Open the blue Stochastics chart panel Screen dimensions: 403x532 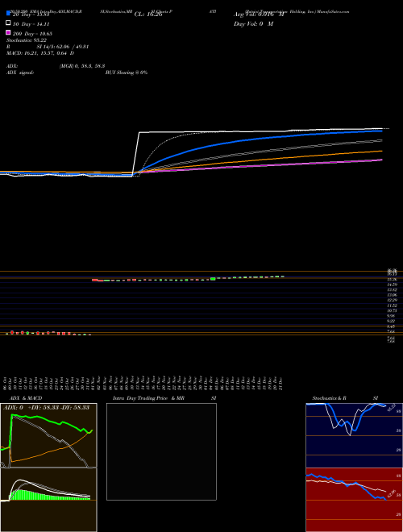tap(354, 435)
